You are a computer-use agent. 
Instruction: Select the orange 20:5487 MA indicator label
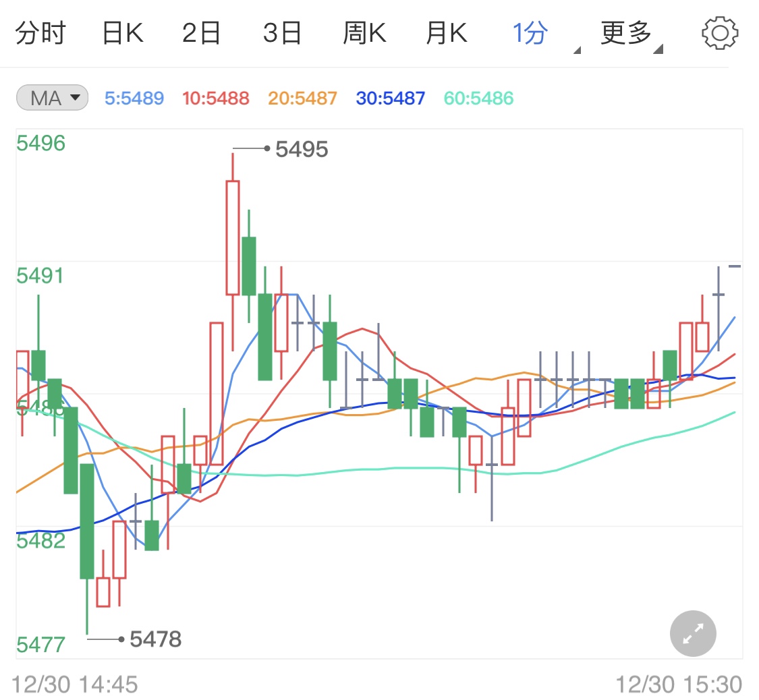(x=302, y=98)
